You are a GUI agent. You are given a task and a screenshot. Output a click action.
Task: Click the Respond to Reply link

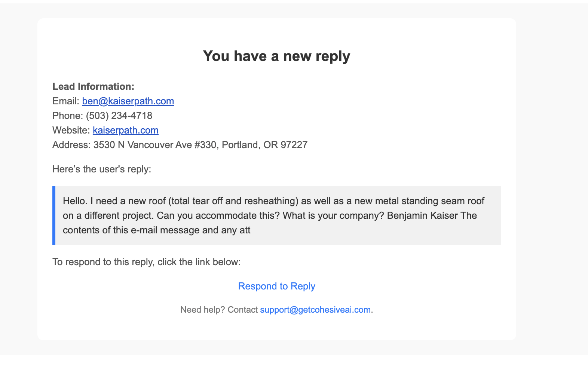click(x=276, y=286)
